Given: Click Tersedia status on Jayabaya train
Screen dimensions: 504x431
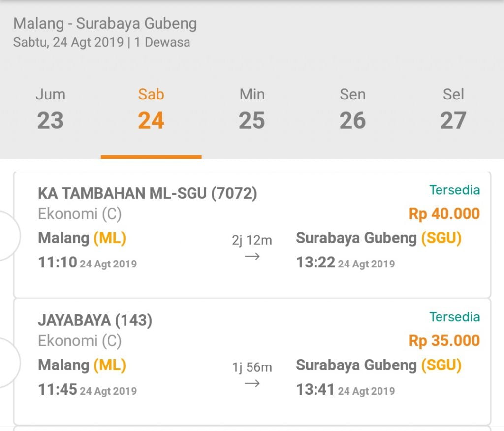Looking at the screenshot, I should coord(455,317).
